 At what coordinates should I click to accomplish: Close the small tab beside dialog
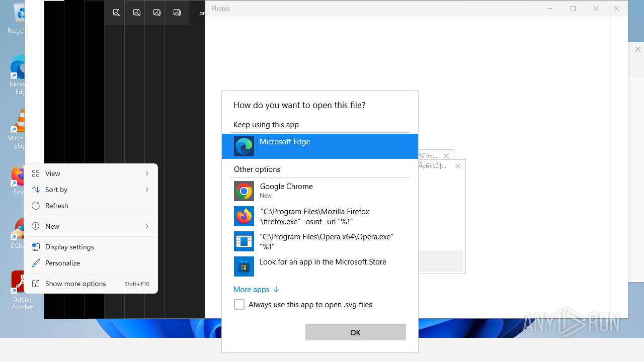[x=446, y=156]
